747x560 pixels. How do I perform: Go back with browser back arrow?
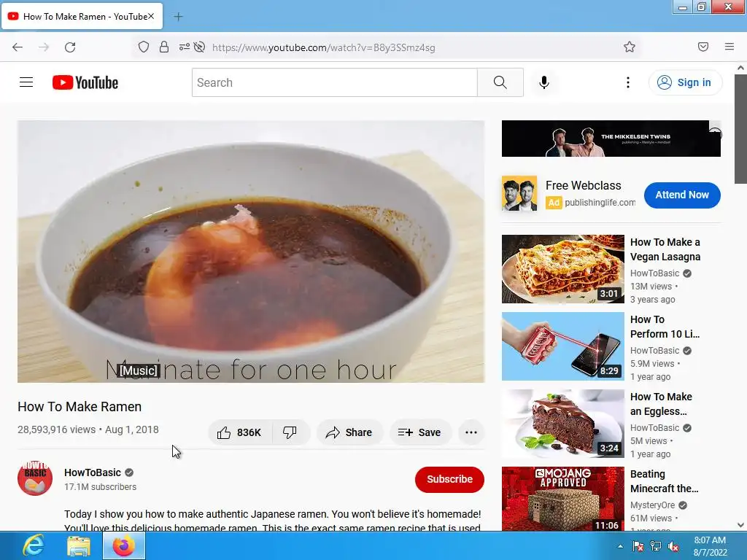coord(18,47)
